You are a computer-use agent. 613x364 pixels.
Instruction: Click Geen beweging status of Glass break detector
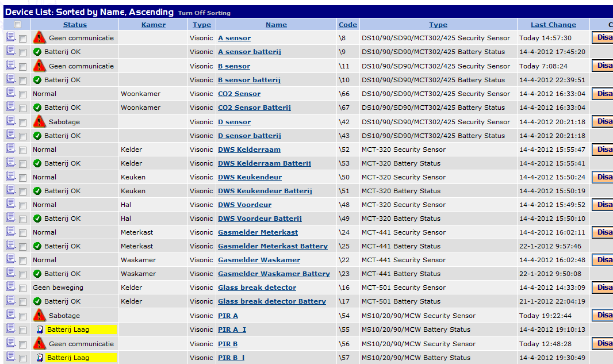[58, 288]
